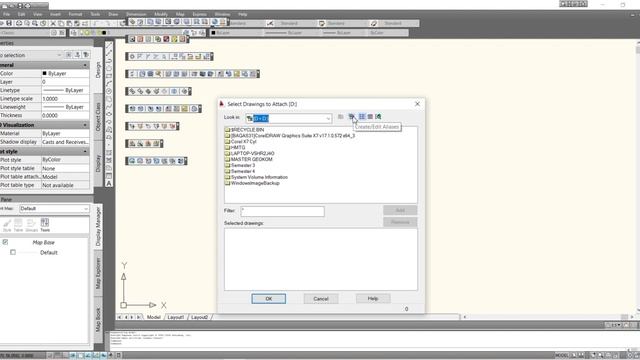Select the Line tool in draw toolbar
The height and width of the screenshot is (360, 640).
(109, 46)
